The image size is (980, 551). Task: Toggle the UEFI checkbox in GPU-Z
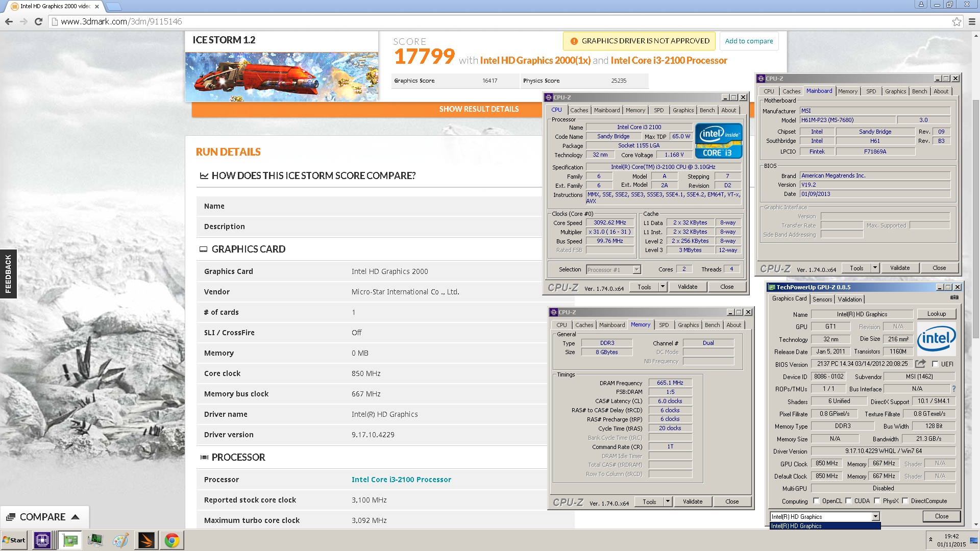[935, 364]
